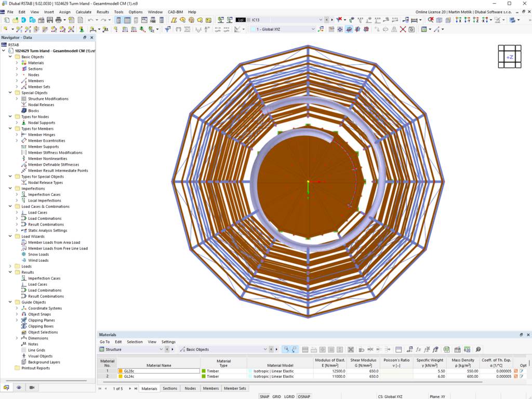Screen dimensions: 532x399
Task: Toggle SNAP in the status bar
Action: coord(264,396)
